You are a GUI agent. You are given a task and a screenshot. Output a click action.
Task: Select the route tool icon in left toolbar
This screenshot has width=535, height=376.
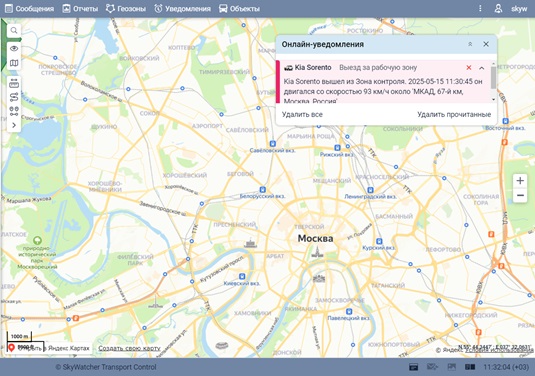(14, 97)
